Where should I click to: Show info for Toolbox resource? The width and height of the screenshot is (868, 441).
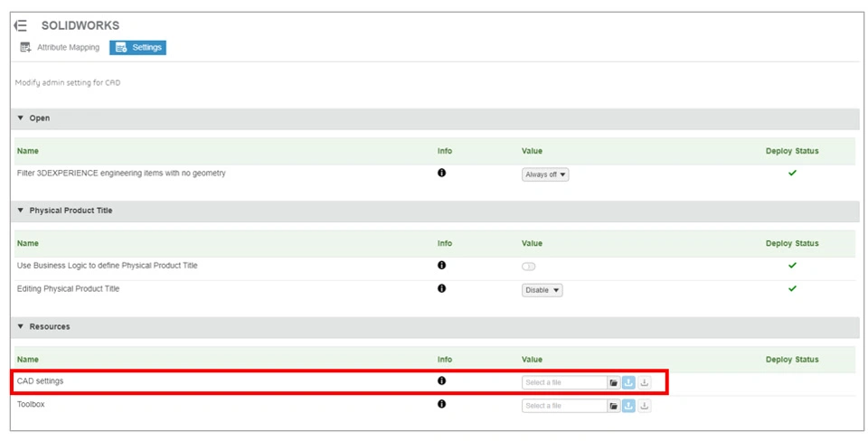click(x=441, y=405)
